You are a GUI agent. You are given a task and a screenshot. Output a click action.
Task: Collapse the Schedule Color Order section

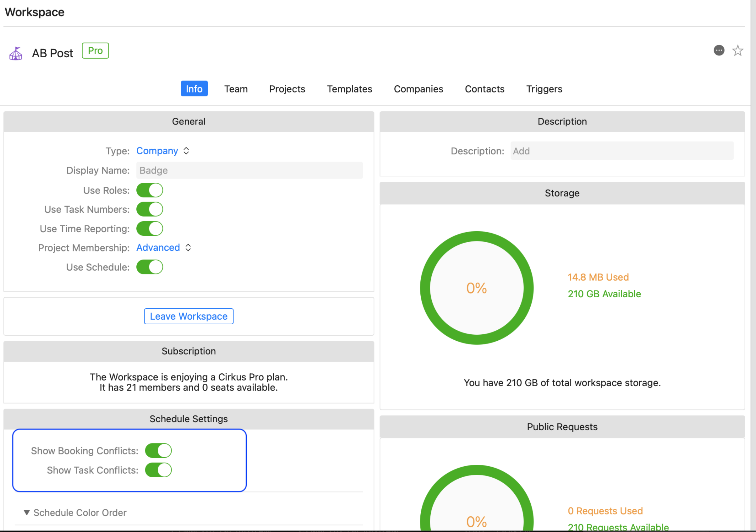pyautogui.click(x=27, y=512)
